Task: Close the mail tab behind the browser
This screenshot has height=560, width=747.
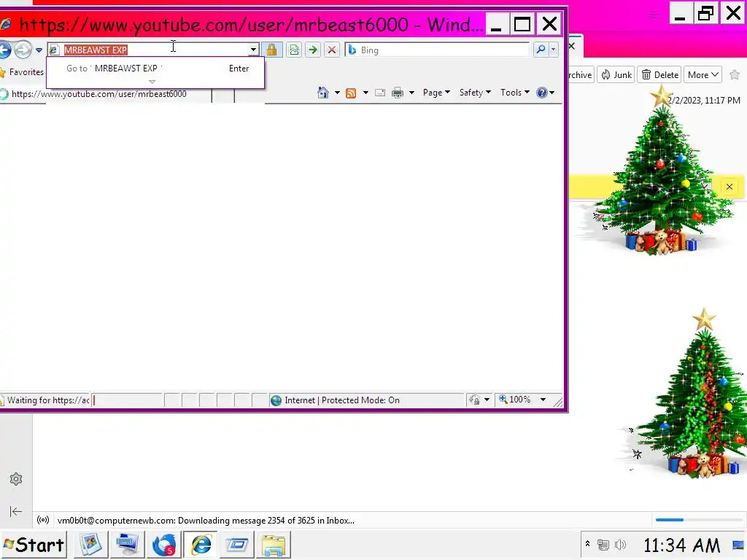Action: point(572,46)
